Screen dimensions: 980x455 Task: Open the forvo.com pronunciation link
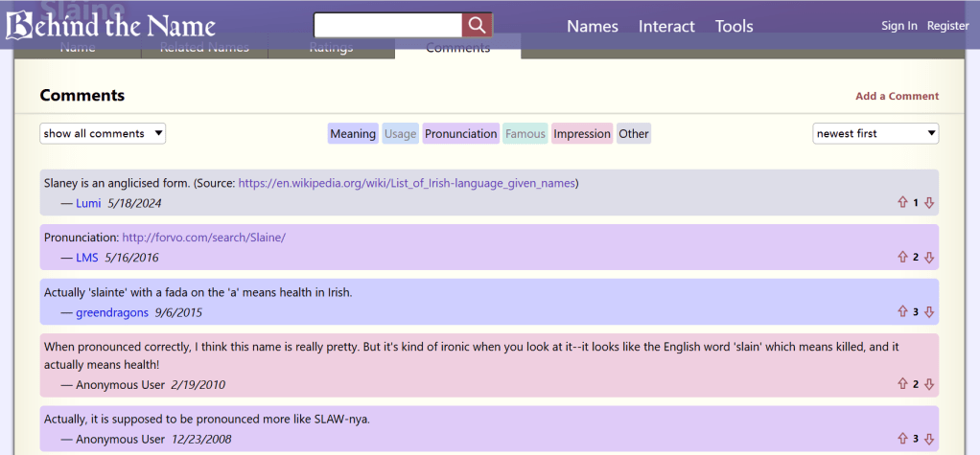click(203, 238)
